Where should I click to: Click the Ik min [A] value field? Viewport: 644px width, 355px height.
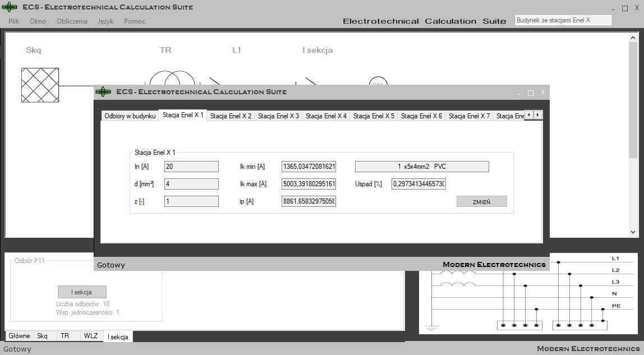(309, 167)
